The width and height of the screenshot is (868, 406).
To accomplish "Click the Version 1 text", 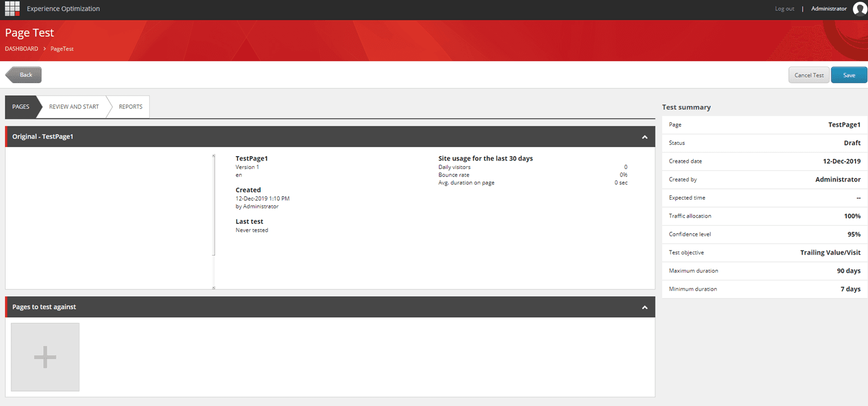I will click(247, 167).
